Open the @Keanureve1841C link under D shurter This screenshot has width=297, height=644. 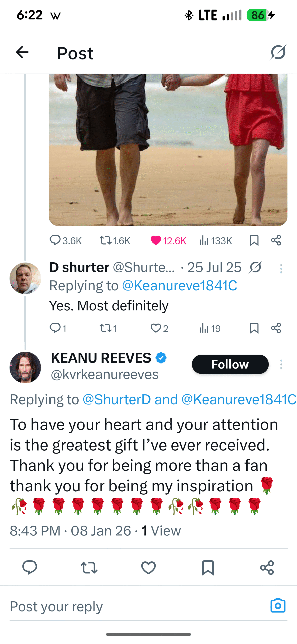coord(179,285)
